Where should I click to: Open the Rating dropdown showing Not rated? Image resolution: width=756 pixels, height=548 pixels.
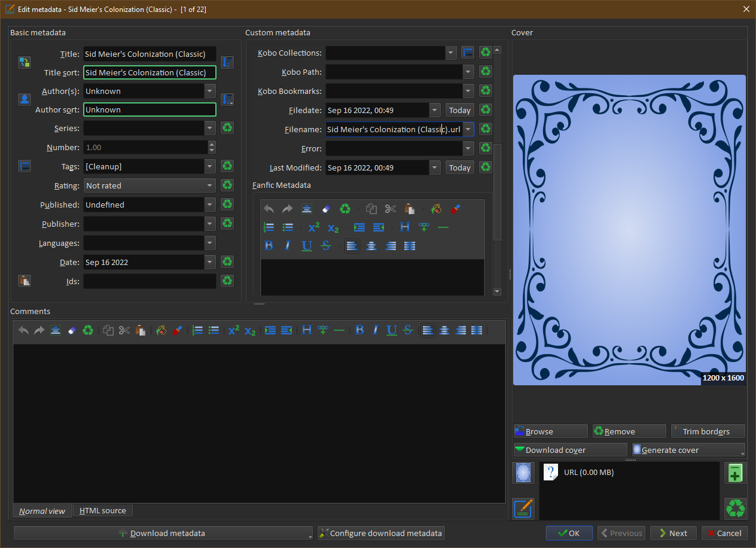150,186
